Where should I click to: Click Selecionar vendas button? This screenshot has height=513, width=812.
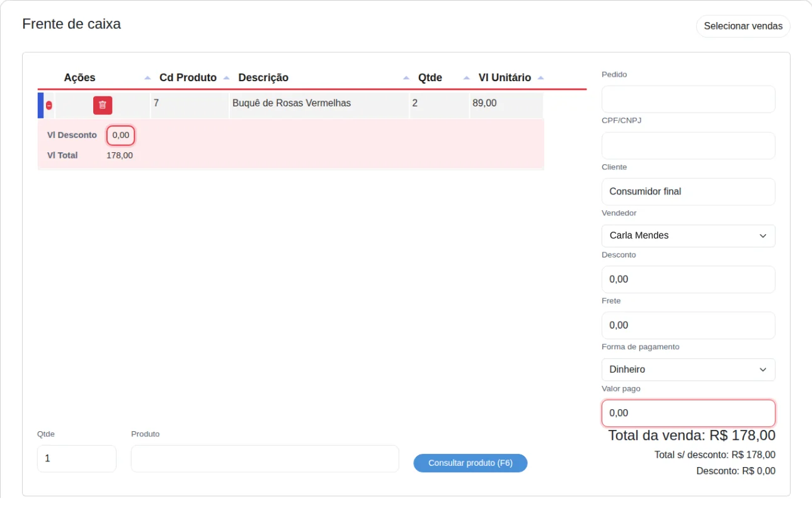point(743,26)
